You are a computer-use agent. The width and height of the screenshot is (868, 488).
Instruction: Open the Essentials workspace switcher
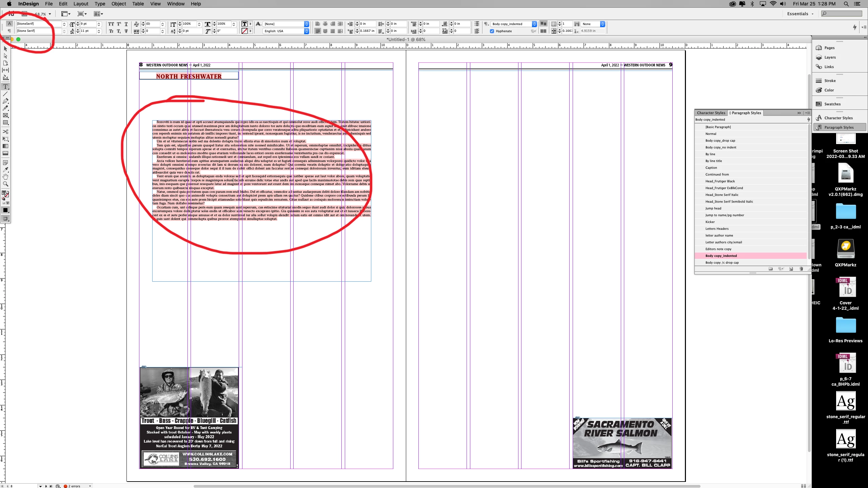800,14
